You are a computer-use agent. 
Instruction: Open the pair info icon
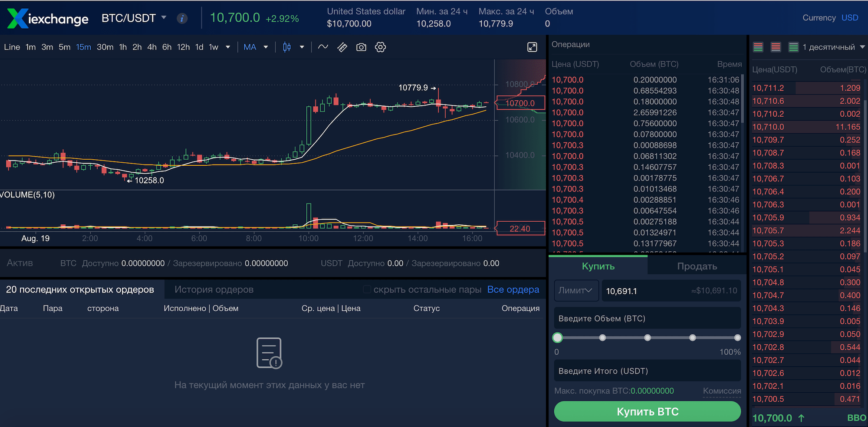tap(182, 18)
